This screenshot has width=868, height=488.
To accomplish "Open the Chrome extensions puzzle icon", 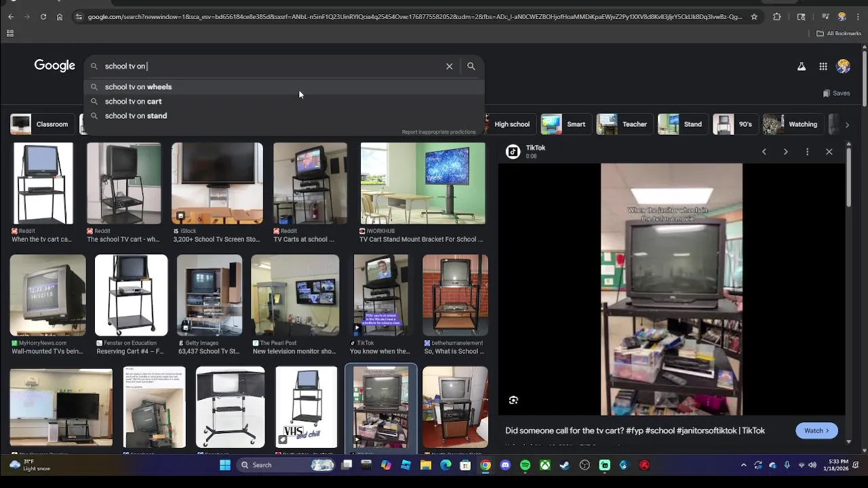I will click(777, 17).
